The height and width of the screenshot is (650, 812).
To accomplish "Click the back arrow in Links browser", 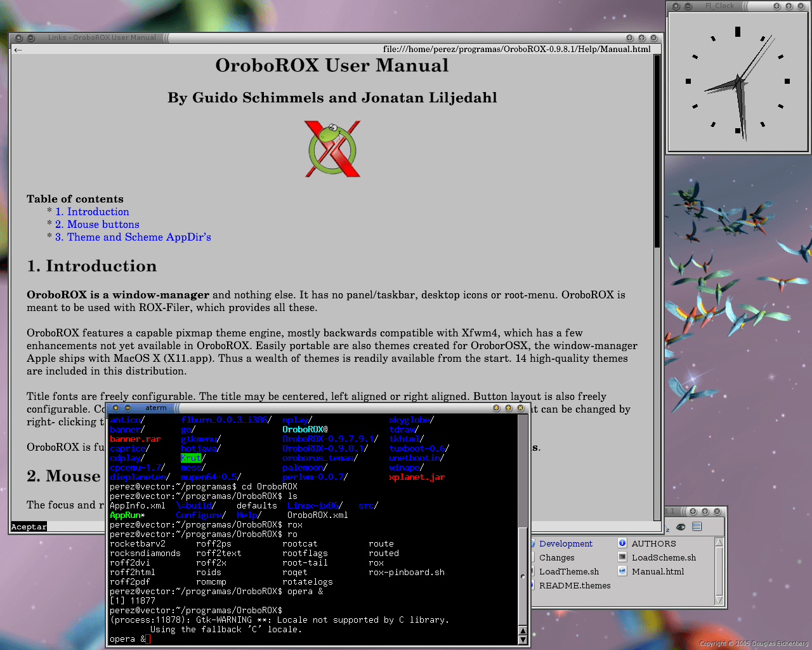I will (18, 50).
